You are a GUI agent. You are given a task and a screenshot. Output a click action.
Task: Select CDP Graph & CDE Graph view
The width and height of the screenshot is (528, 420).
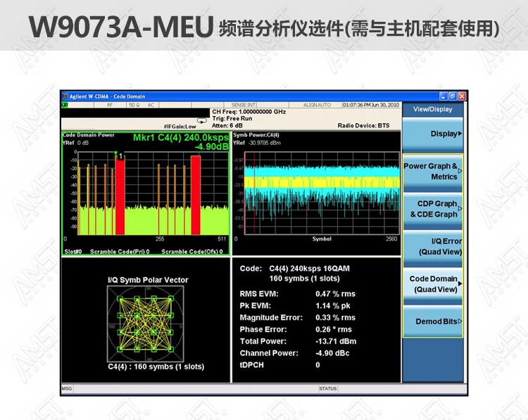(433, 210)
